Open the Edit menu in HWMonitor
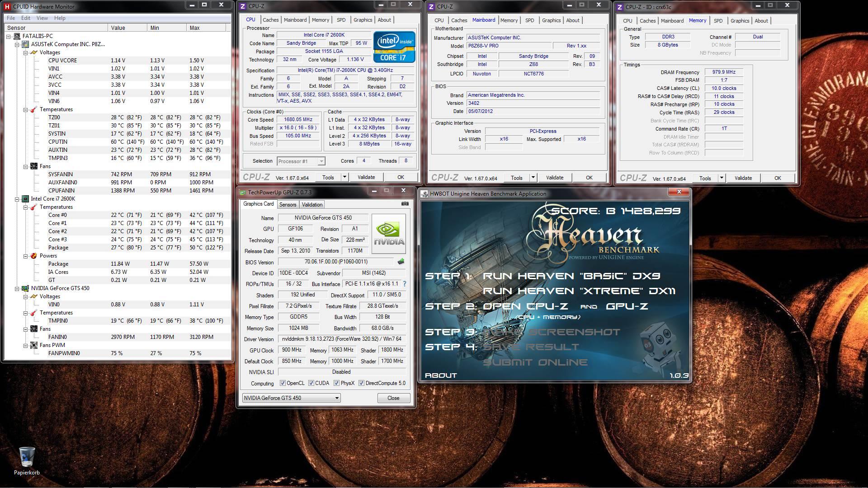 (x=26, y=18)
